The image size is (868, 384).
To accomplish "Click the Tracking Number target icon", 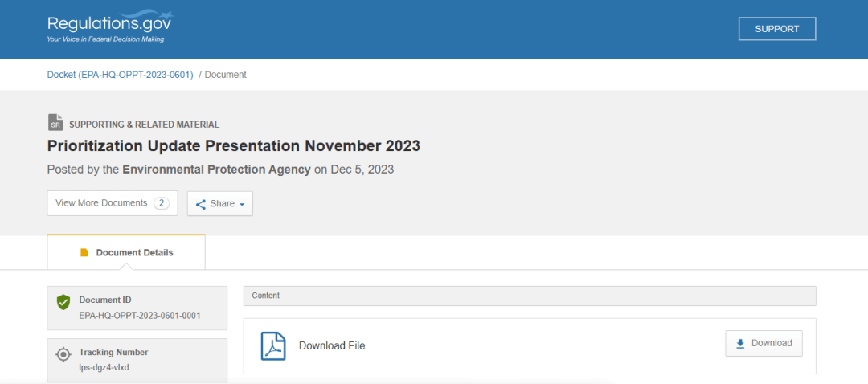I will click(x=63, y=355).
